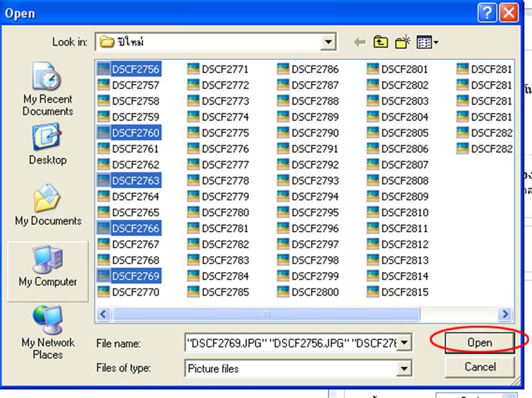Go up one folder level

pyautogui.click(x=380, y=43)
